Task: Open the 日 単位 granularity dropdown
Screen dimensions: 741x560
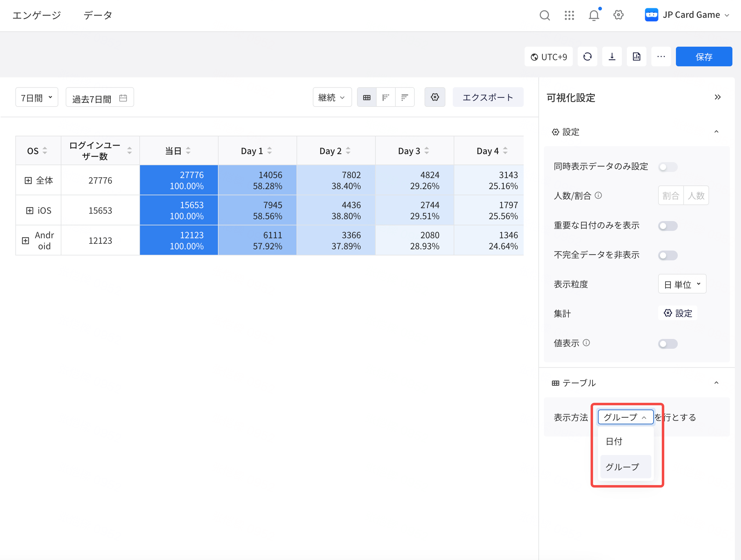Action: pos(682,284)
